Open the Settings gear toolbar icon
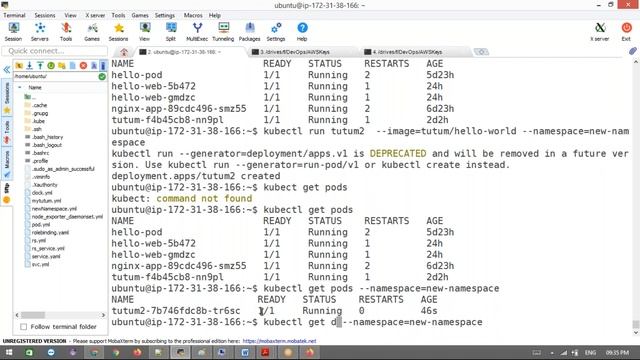640x360 pixels. tap(276, 32)
